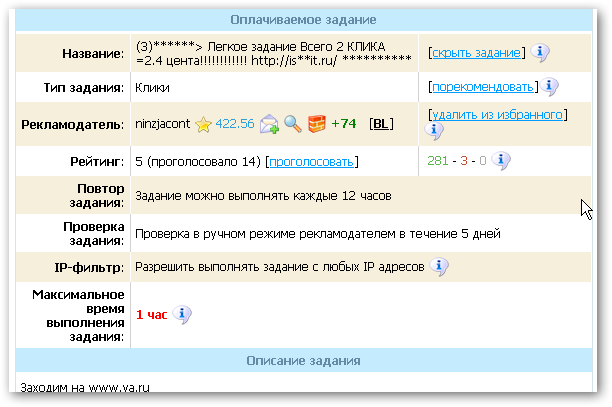Send a message via the envelope icon
Screen dimensions: 612x407
coord(269,124)
